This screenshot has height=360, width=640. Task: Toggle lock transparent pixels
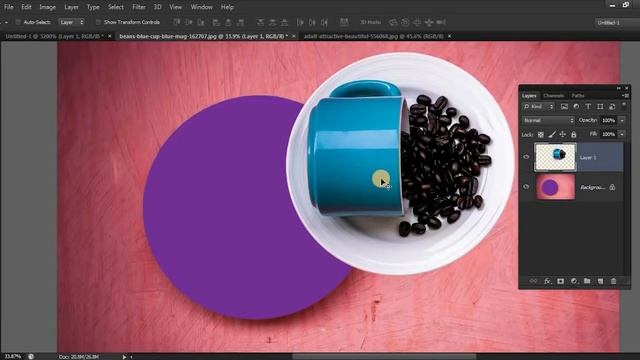541,134
